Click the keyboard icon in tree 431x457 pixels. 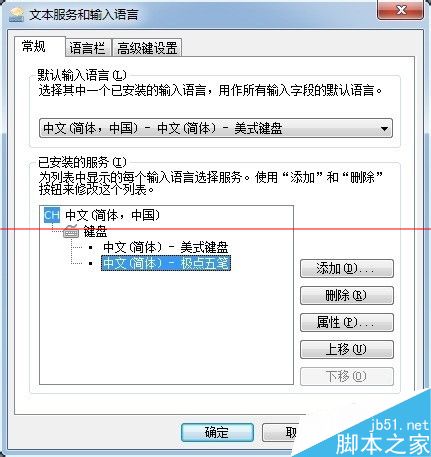[71, 231]
